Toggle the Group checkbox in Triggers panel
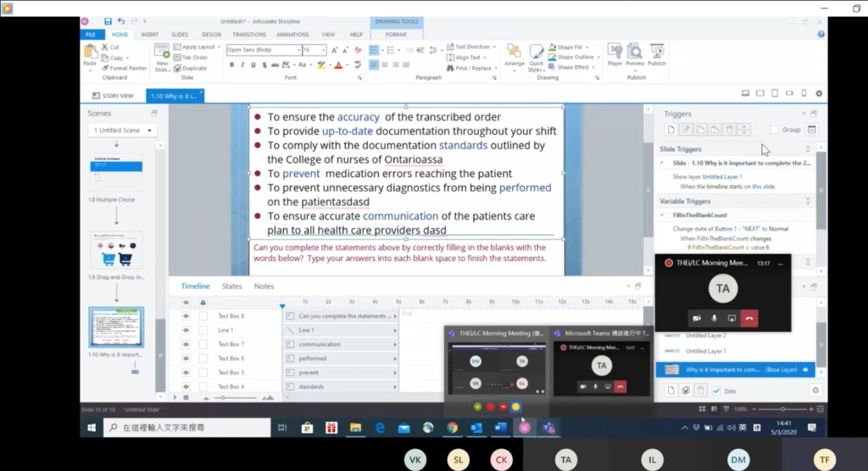Viewport: 868px width, 471px height. (x=774, y=130)
